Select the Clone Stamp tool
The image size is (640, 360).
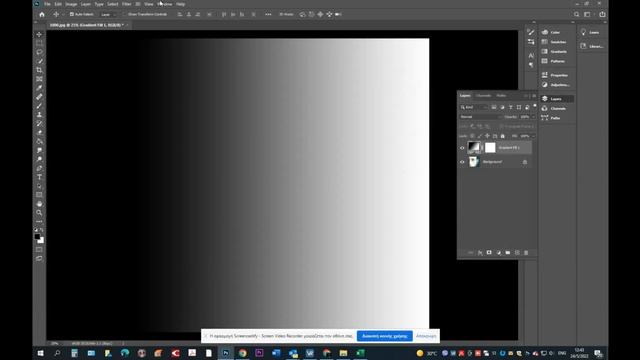pos(39,115)
